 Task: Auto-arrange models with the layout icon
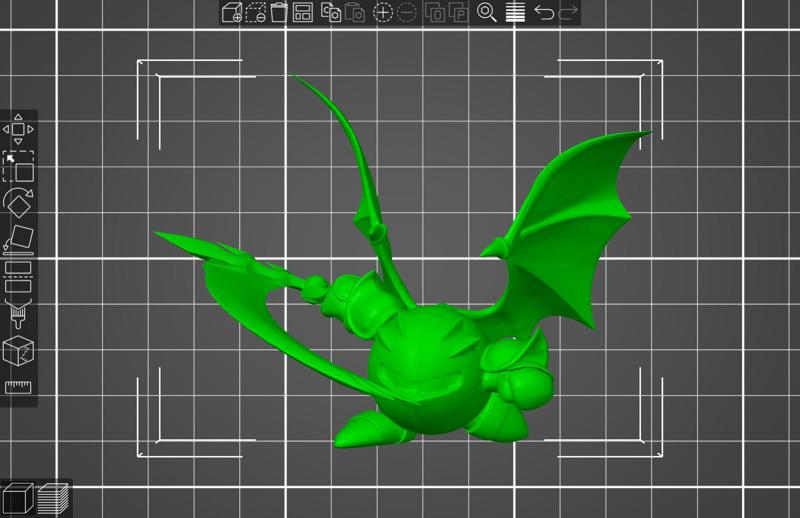tap(303, 12)
